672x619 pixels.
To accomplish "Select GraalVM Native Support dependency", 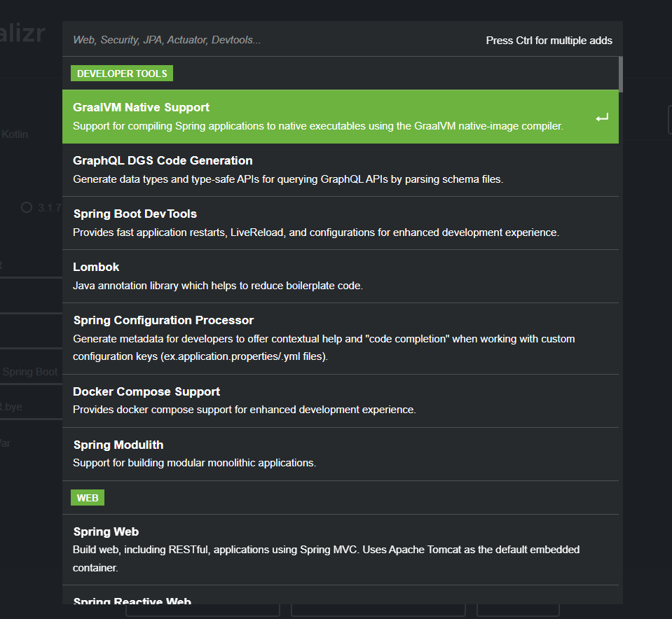I will [341, 116].
